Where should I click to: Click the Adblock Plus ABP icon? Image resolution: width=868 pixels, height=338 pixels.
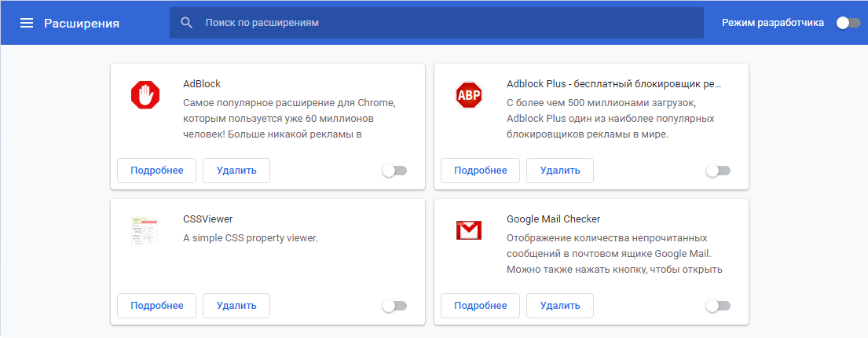(469, 96)
